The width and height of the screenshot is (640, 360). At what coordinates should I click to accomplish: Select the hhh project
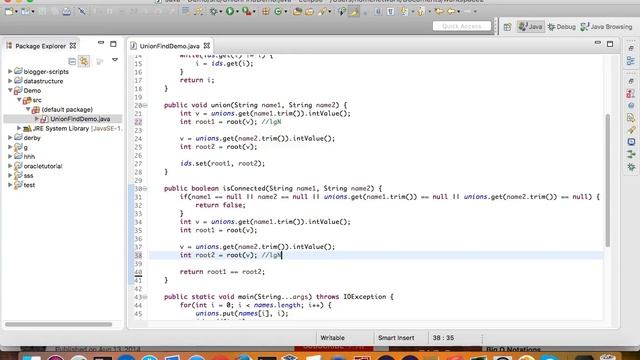(29, 157)
